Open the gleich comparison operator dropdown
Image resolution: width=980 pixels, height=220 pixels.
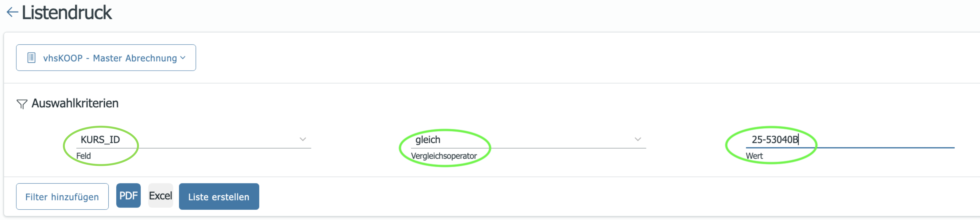point(528,139)
